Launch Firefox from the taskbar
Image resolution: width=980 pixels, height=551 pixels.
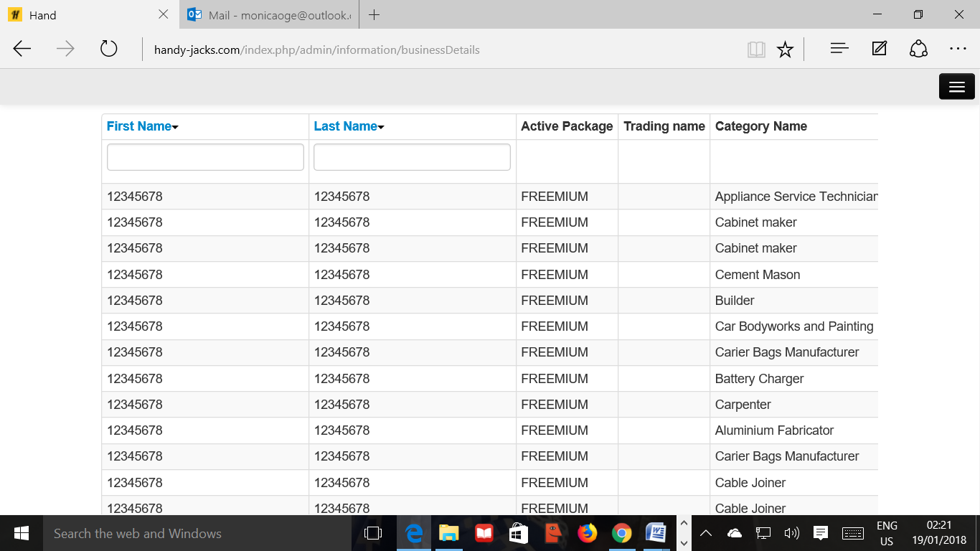(588, 533)
